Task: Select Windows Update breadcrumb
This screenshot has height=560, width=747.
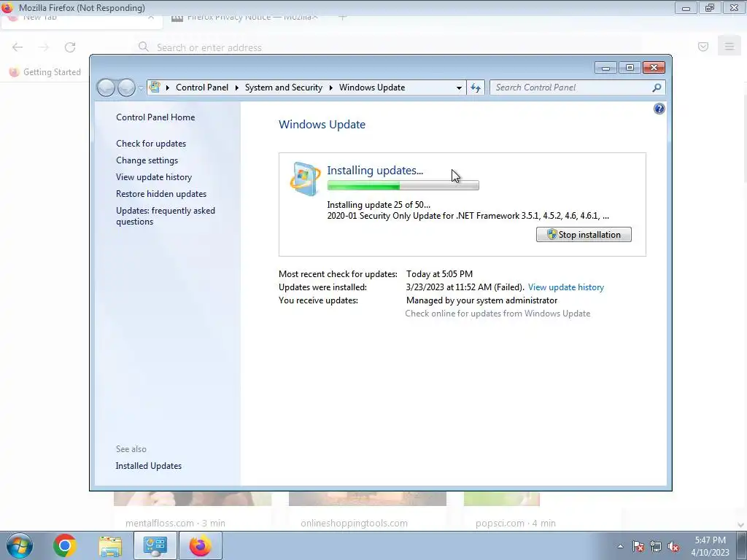Action: click(x=372, y=87)
